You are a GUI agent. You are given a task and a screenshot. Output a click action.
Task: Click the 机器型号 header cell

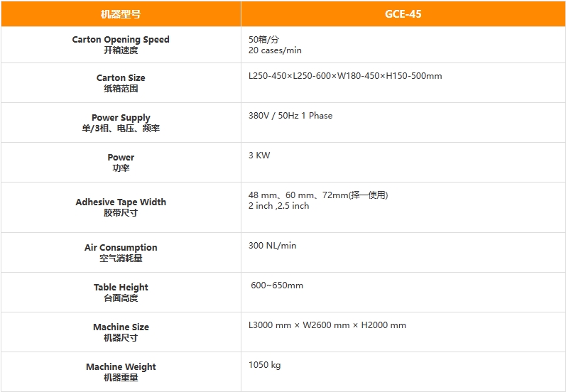[121, 13]
